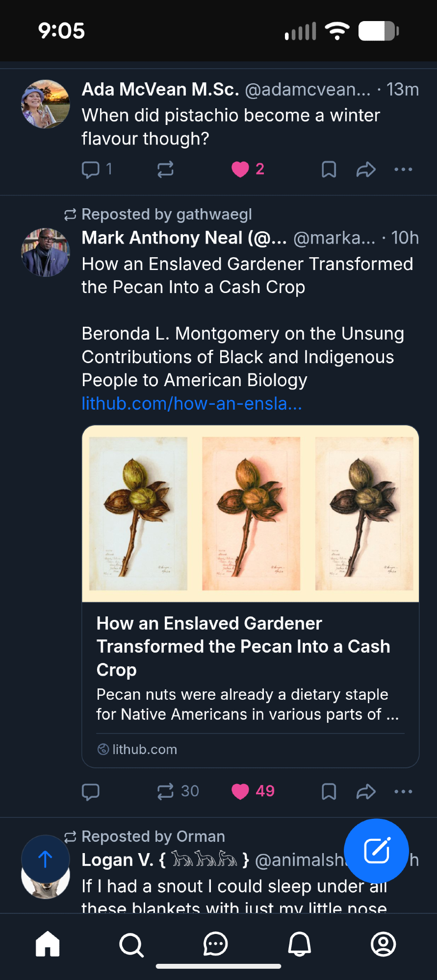Open the lithub.com/how-an-ensla... link
Screen dimensions: 437x980
pos(192,404)
